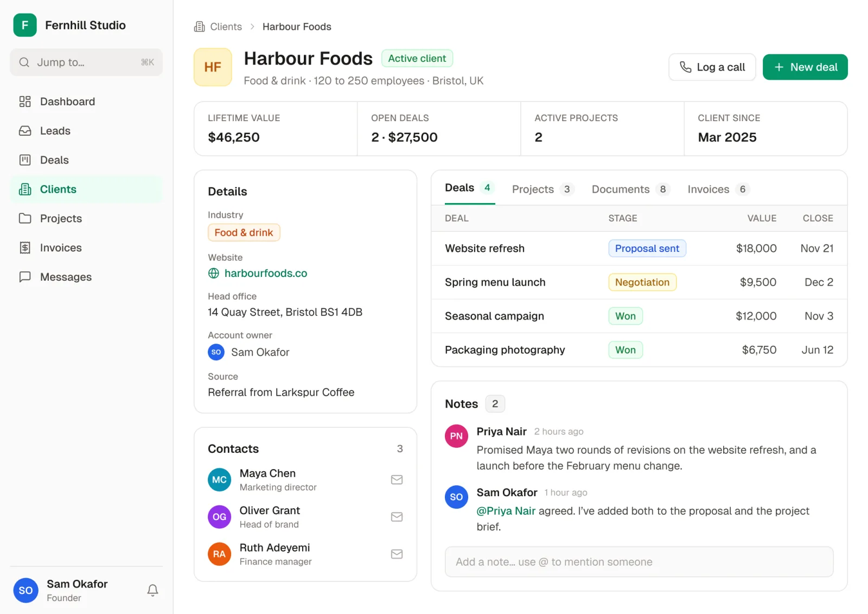Click the New deal button
The image size is (868, 614).
805,67
